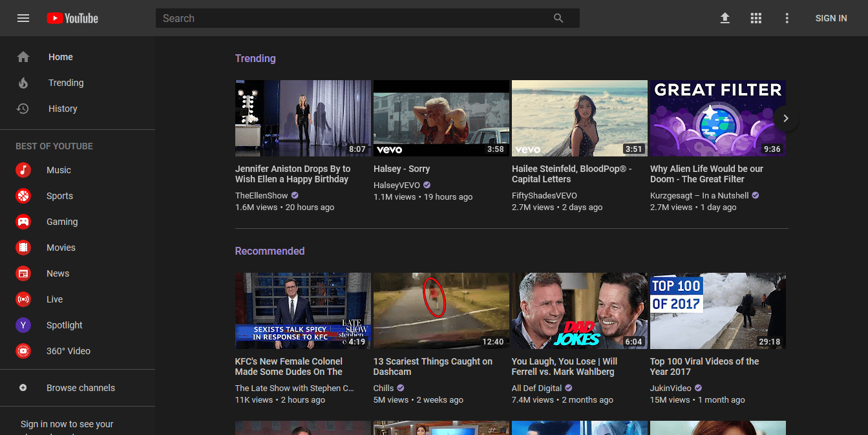Open FiftyShadesVEVO channel link
This screenshot has width=868, height=435.
pos(544,195)
